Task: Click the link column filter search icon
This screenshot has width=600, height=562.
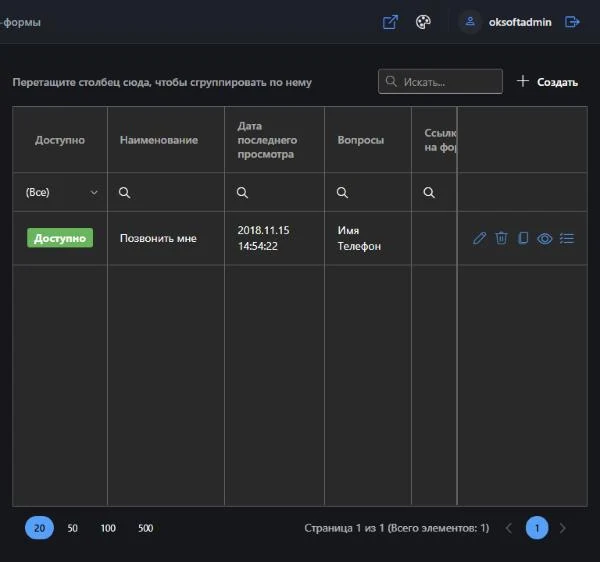Action: click(x=429, y=192)
